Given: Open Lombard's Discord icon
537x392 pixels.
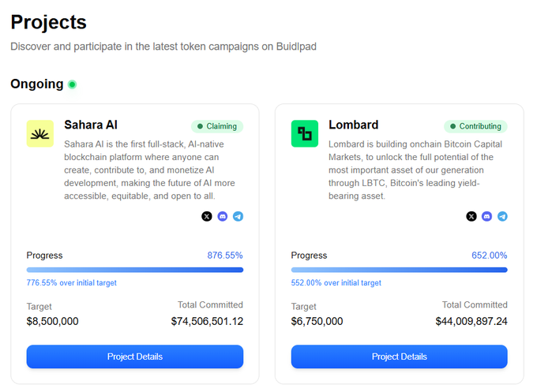Looking at the screenshot, I should (486, 216).
